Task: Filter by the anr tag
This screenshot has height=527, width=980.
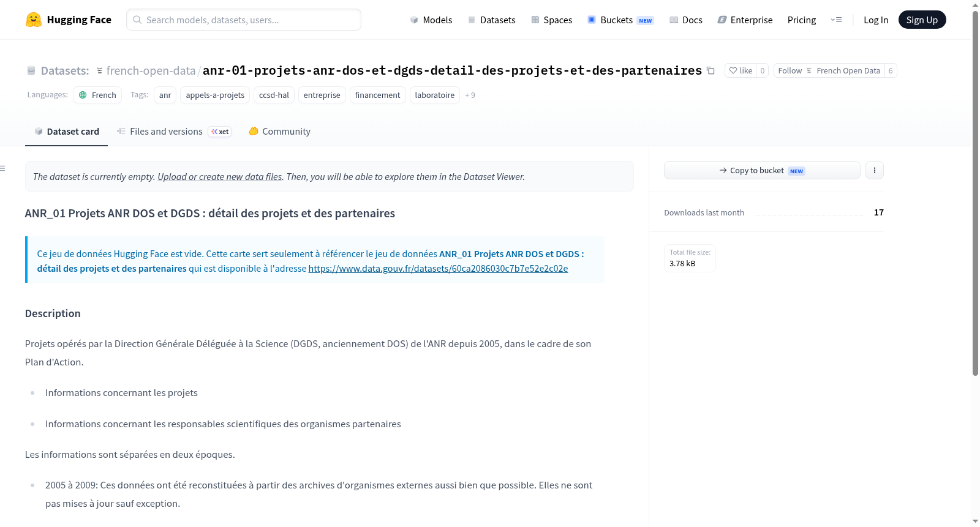Action: [165, 95]
